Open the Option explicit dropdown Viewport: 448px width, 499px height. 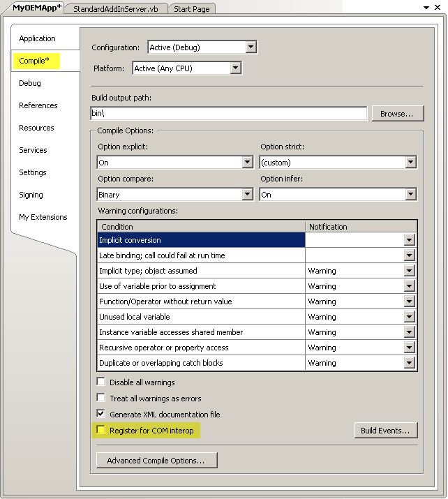coord(248,163)
